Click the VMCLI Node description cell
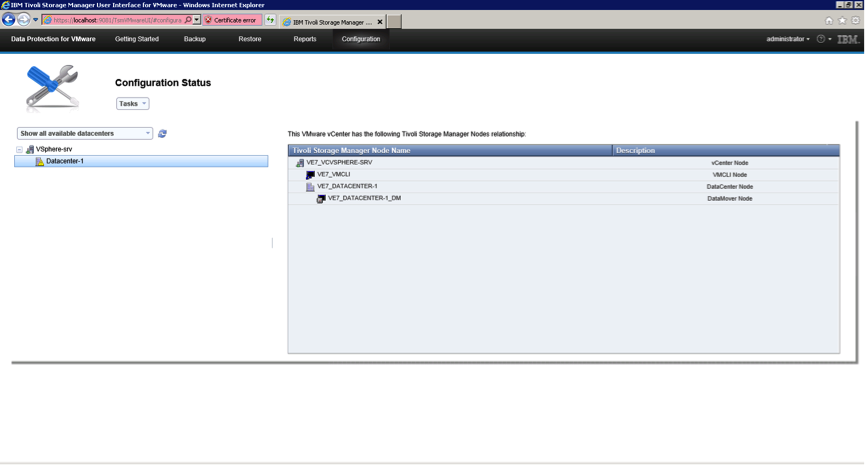The image size is (865, 465). (729, 175)
